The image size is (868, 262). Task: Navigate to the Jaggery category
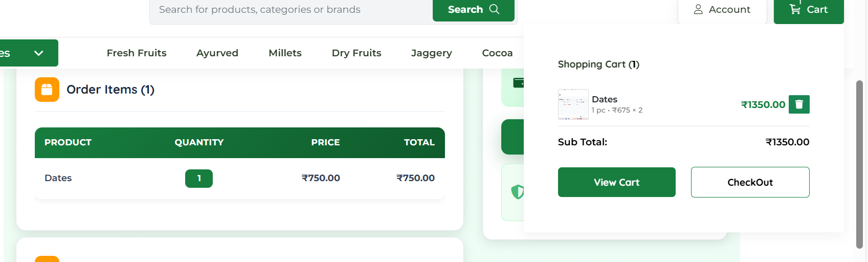click(431, 53)
